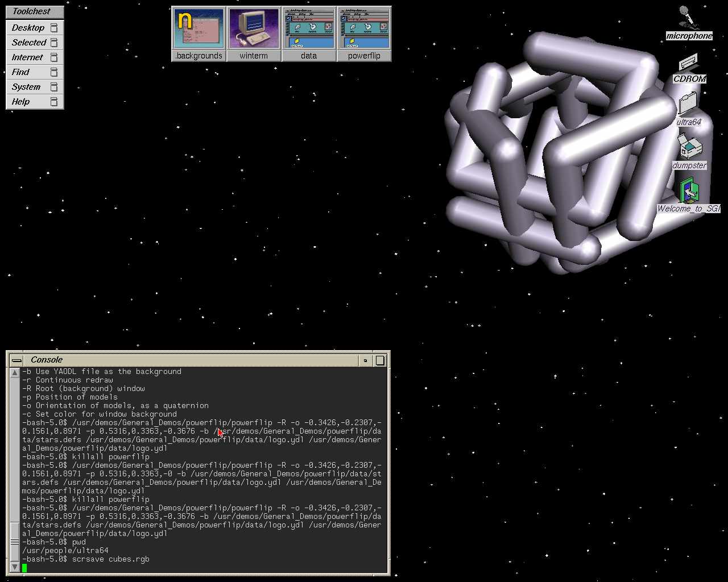Screen dimensions: 728x582
Task: Click the 'scrsave cubes.rgb' command text
Action: pyautogui.click(x=111, y=559)
